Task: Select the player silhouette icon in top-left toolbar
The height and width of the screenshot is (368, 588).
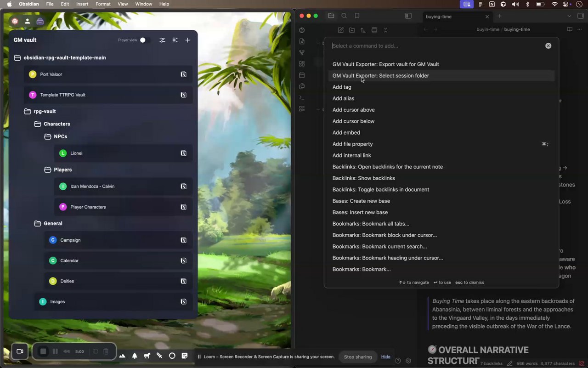Action: [x=28, y=21]
